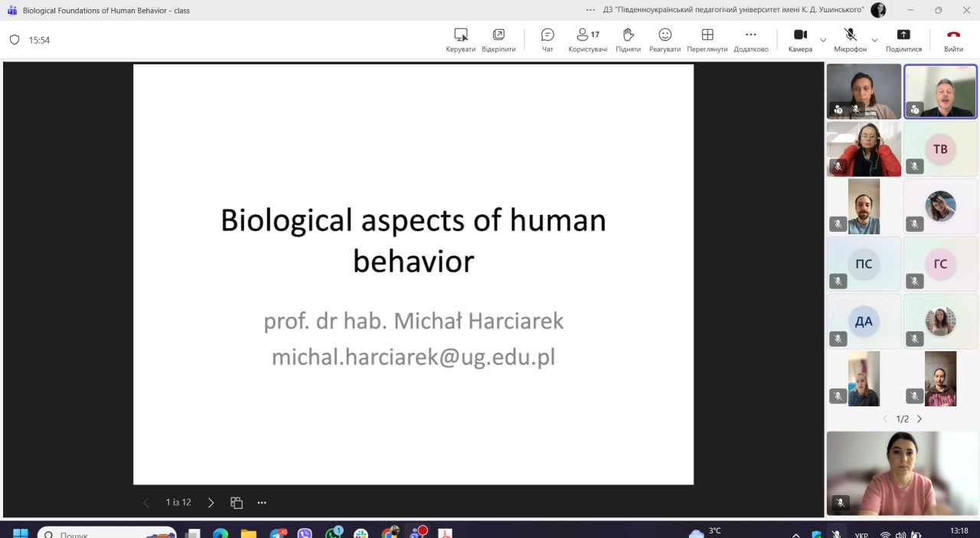Unmute the microphone in the toolbar
This screenshot has height=538, width=980.
point(850,35)
